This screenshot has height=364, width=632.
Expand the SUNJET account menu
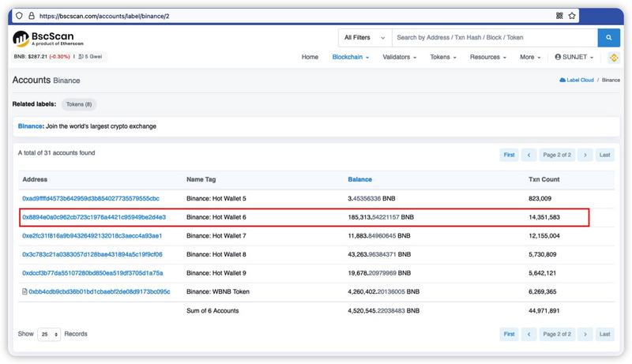tap(574, 57)
